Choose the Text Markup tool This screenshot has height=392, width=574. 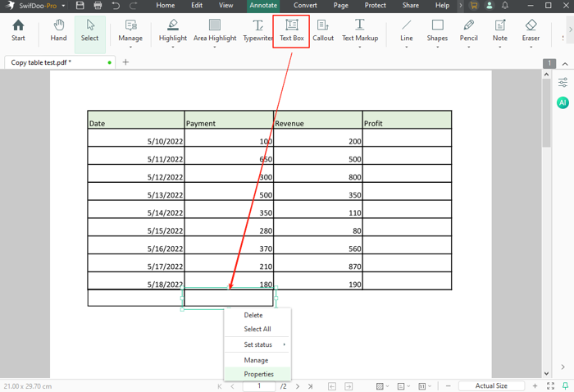coord(360,30)
